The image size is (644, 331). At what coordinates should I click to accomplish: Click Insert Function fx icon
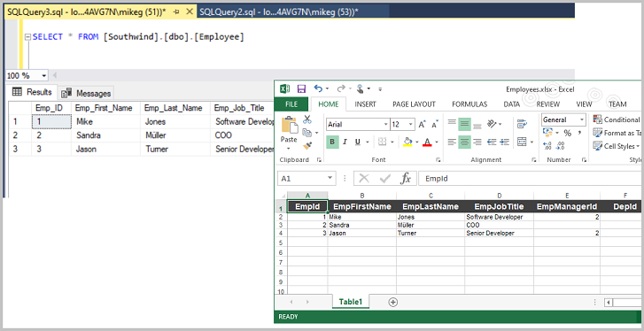pos(406,179)
